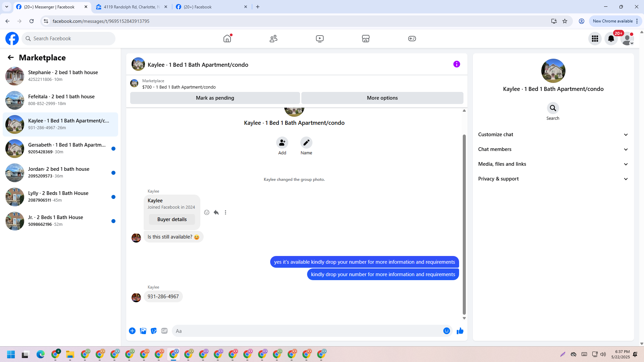Image resolution: width=644 pixels, height=362 pixels.
Task: Open Lylly 2 Beds 1 Bath House chat
Action: click(x=60, y=197)
